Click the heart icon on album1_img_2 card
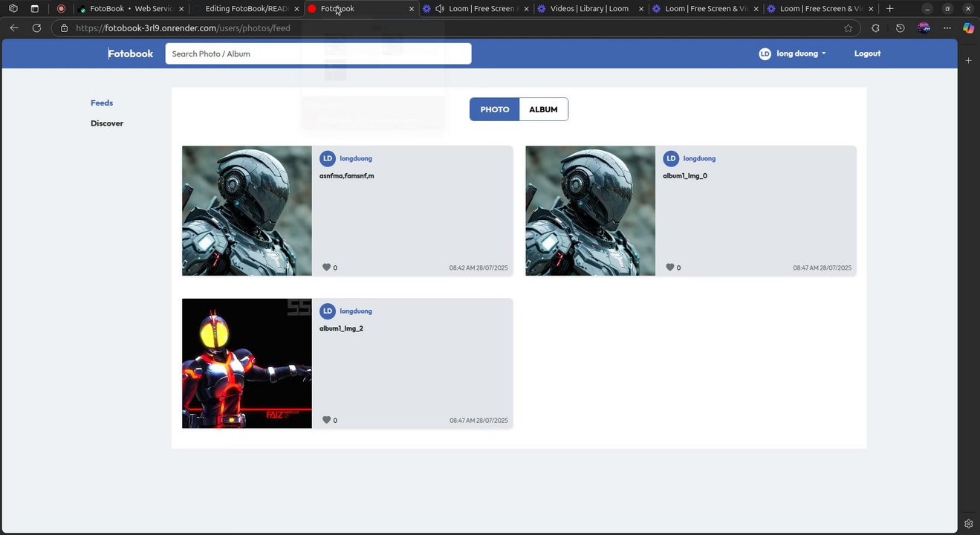The height and width of the screenshot is (535, 980). pos(326,420)
